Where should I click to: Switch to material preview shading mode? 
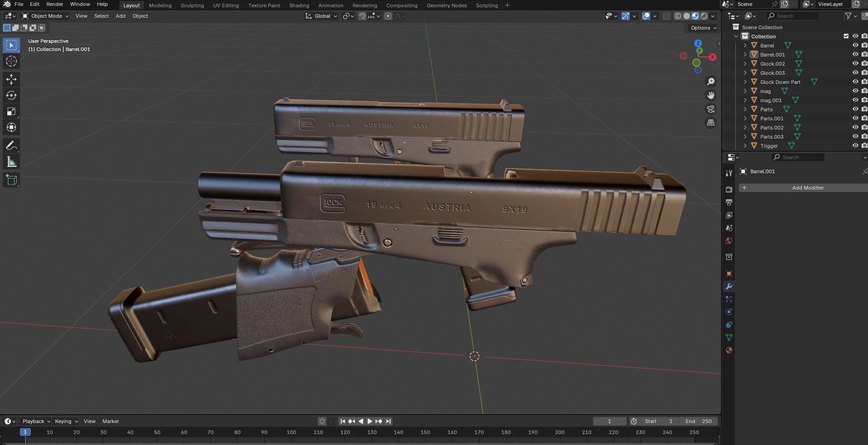695,16
